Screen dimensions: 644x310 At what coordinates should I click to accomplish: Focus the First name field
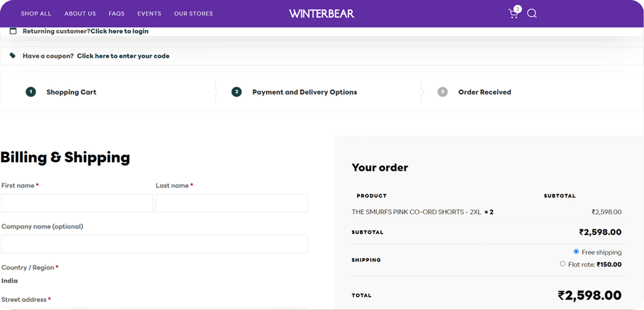coord(77,203)
